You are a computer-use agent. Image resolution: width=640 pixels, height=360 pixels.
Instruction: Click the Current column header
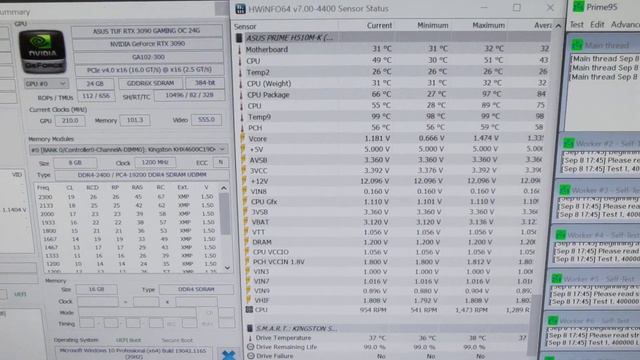pyautogui.click(x=379, y=26)
